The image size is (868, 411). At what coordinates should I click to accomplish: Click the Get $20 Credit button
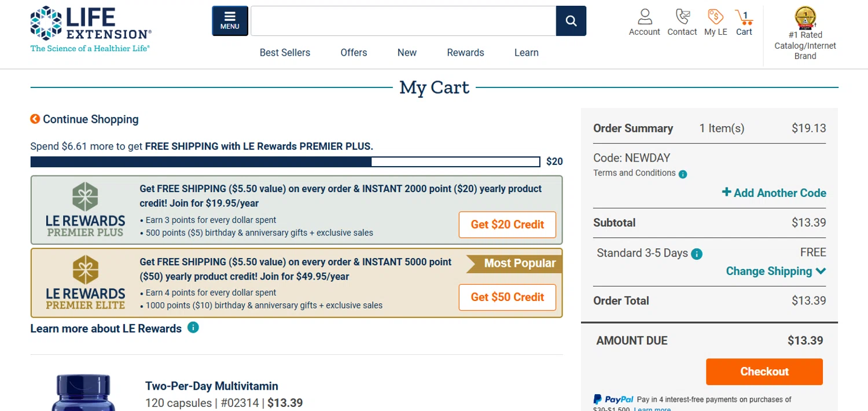pos(507,225)
